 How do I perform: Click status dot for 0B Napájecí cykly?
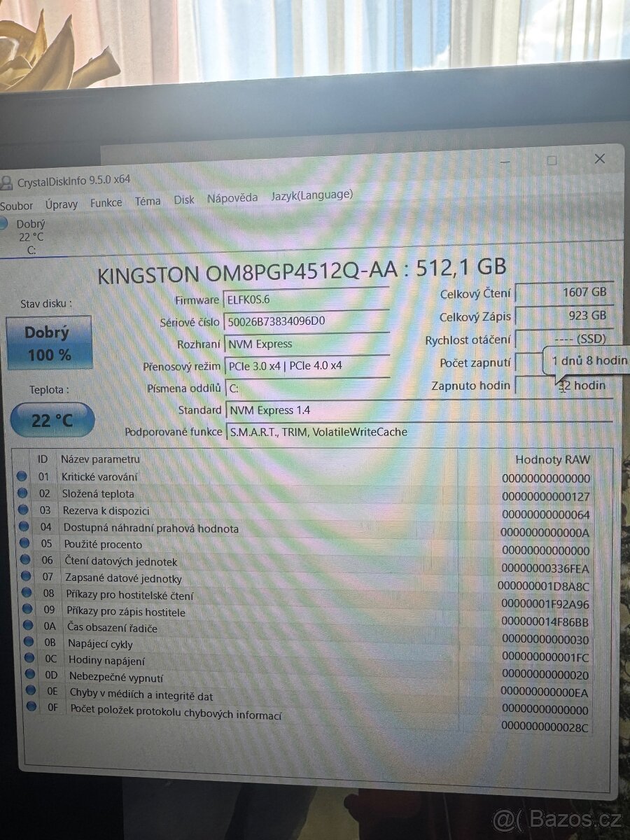[29, 642]
